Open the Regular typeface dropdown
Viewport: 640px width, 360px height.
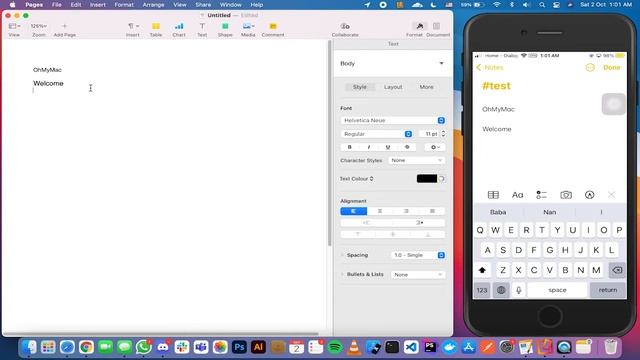point(376,134)
